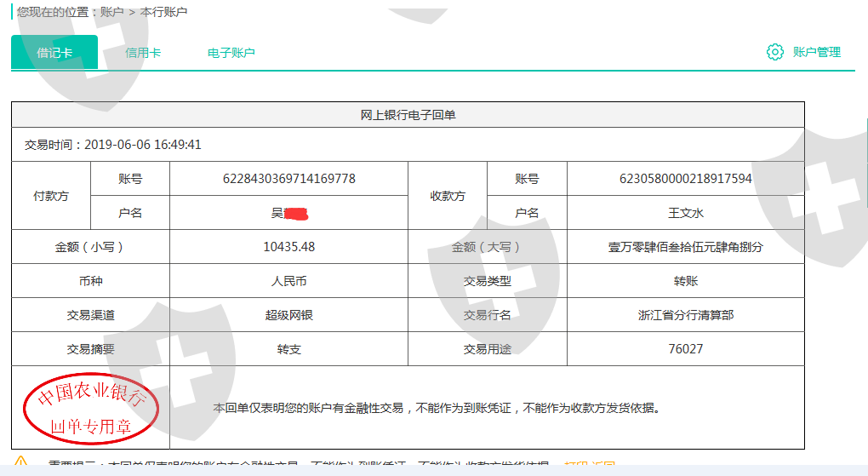
Task: Switch to the 借记卡 tab
Action: [54, 52]
